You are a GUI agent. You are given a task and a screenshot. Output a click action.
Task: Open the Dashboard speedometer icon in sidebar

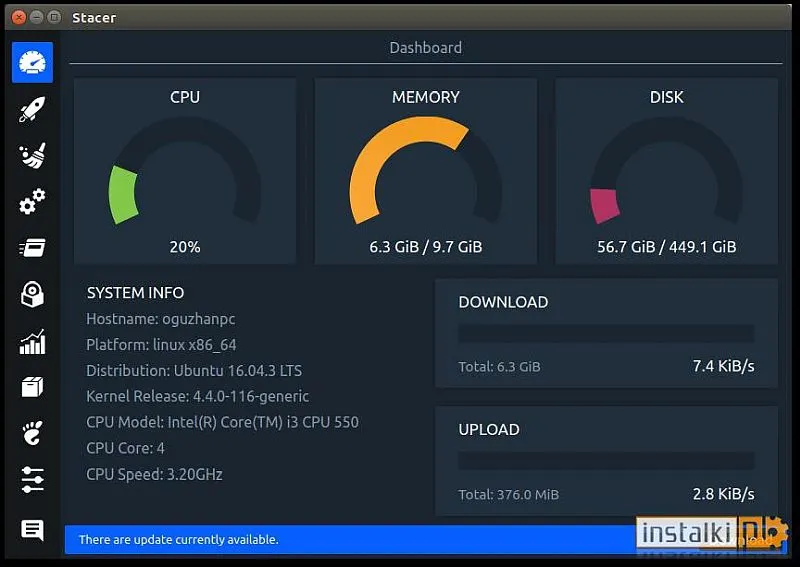32,62
